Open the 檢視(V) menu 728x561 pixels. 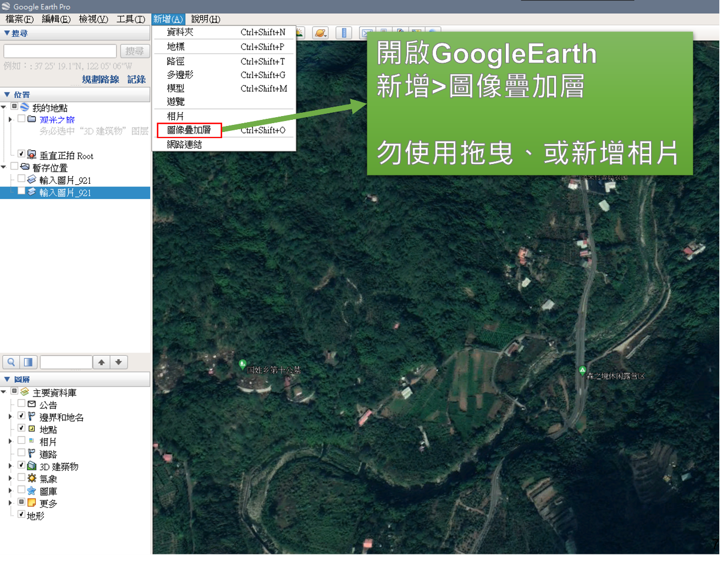(93, 19)
